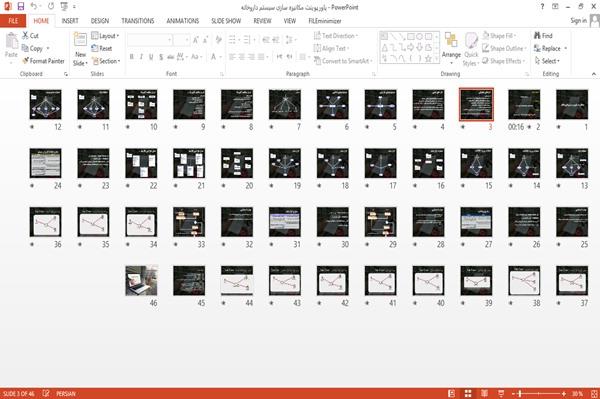Click the Redo icon in title bar
Image resolution: width=600 pixels, height=399 pixels.
pyautogui.click(x=51, y=6)
